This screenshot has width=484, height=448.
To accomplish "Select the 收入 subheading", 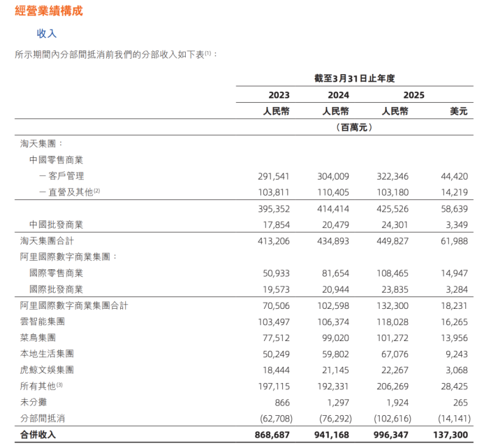I will click(x=47, y=33).
